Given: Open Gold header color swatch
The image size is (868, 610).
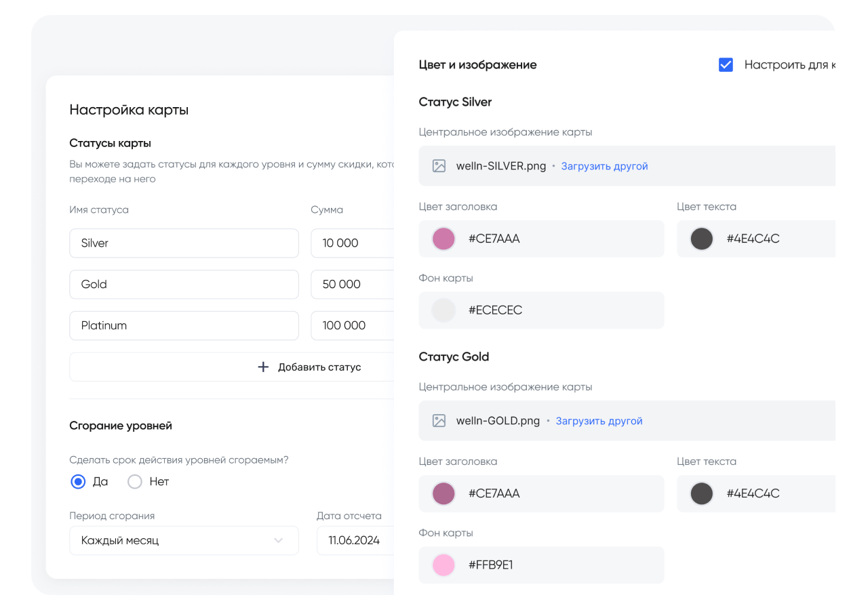Looking at the screenshot, I should click(x=443, y=493).
